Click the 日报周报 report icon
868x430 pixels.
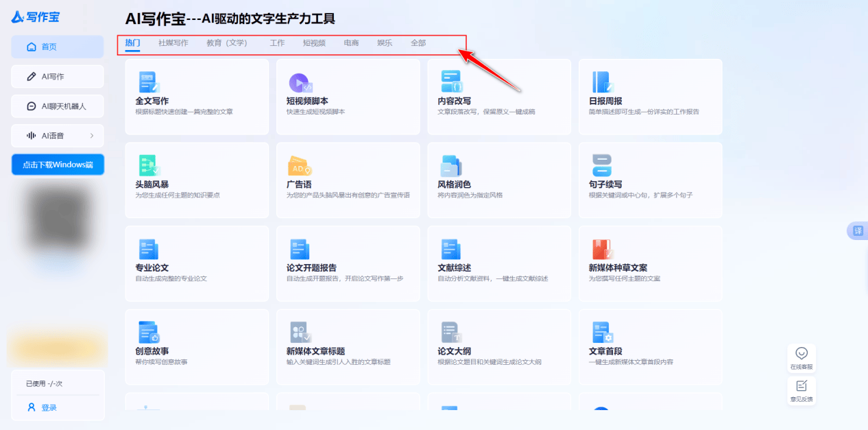[x=602, y=82]
